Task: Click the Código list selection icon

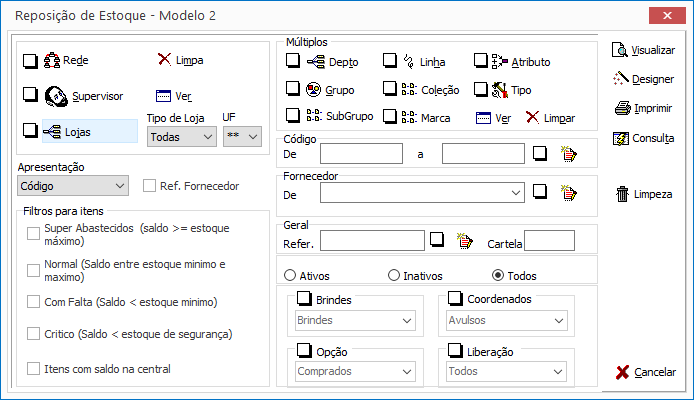Action: coord(569,154)
